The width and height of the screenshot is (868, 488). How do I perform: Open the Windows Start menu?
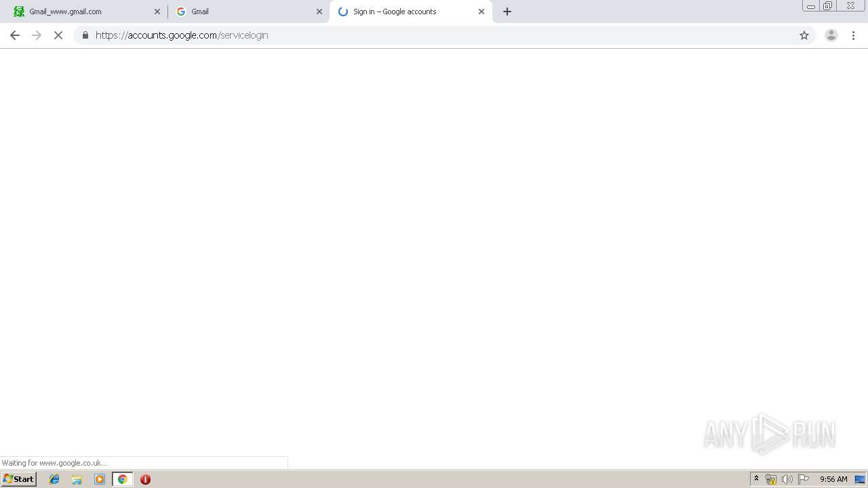coord(19,479)
